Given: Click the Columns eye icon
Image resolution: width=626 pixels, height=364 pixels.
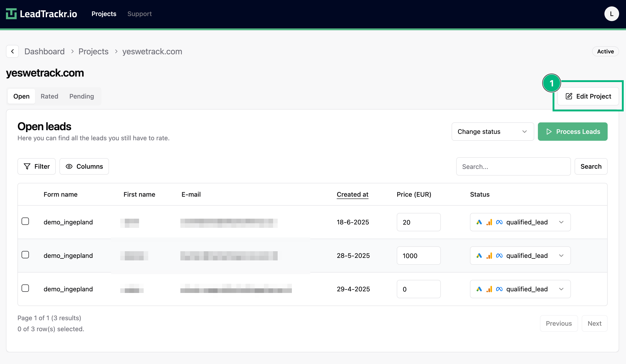Looking at the screenshot, I should coord(69,166).
